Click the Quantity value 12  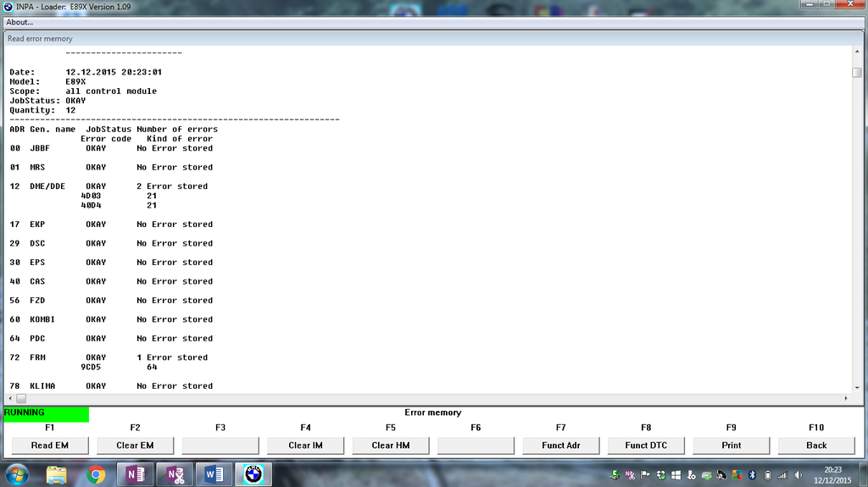point(70,110)
